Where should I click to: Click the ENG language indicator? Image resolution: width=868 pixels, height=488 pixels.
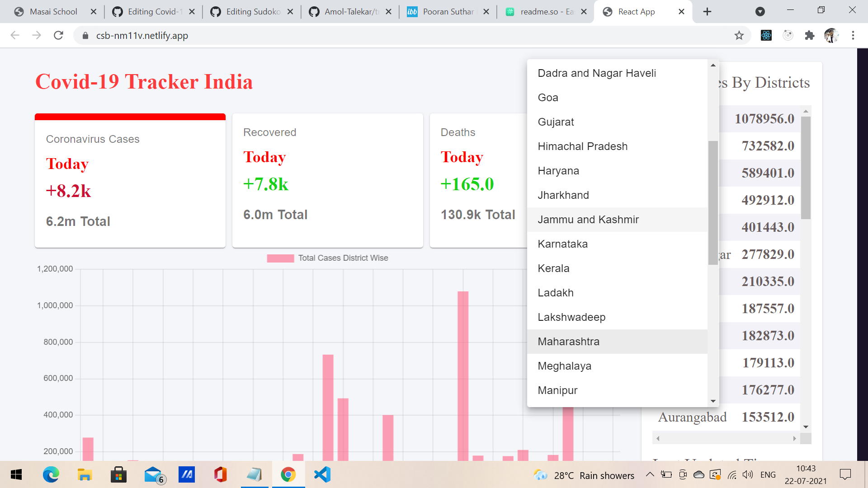pyautogui.click(x=768, y=474)
